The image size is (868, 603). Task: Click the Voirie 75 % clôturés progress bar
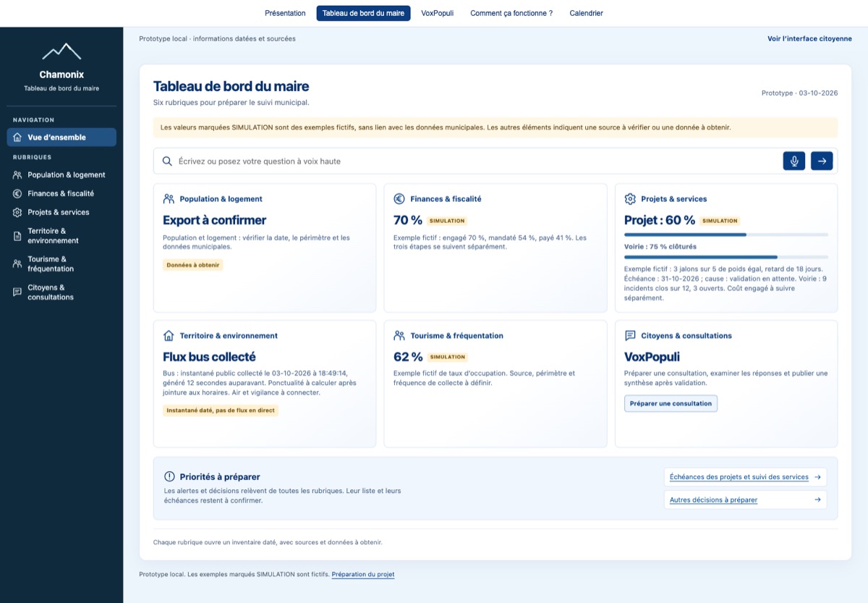(726, 257)
